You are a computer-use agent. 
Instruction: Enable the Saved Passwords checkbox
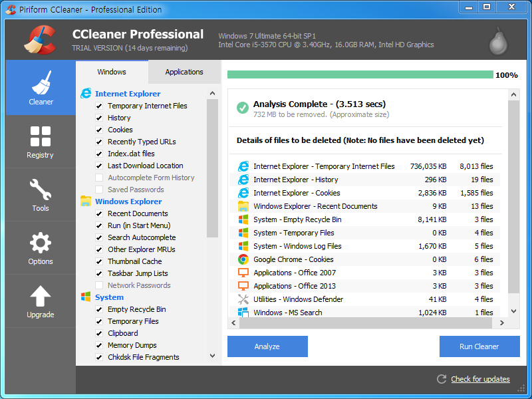tap(99, 190)
